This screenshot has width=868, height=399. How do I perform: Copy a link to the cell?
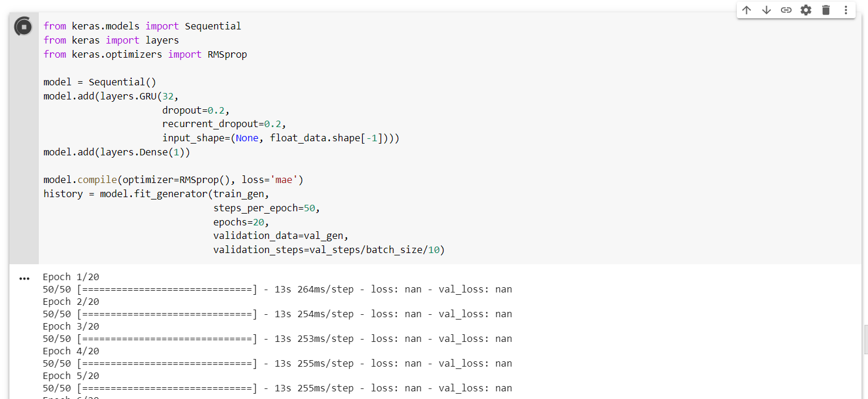pyautogui.click(x=786, y=10)
